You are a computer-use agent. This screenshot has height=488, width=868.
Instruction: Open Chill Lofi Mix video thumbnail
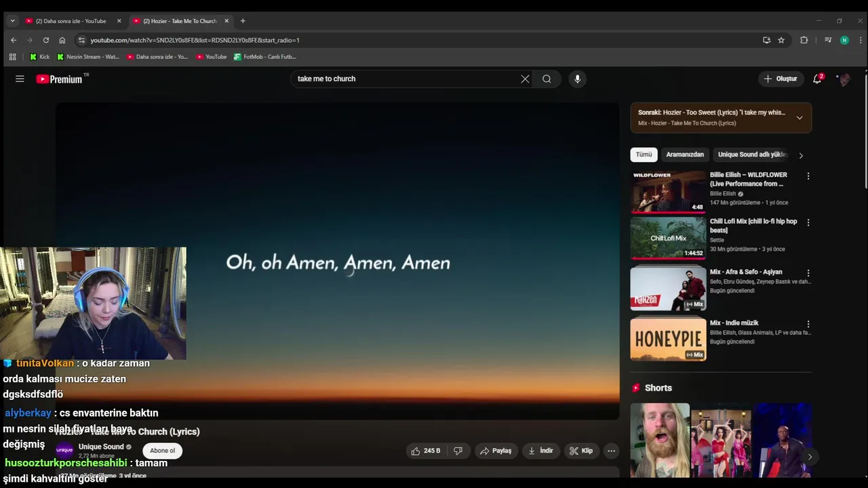tap(668, 238)
